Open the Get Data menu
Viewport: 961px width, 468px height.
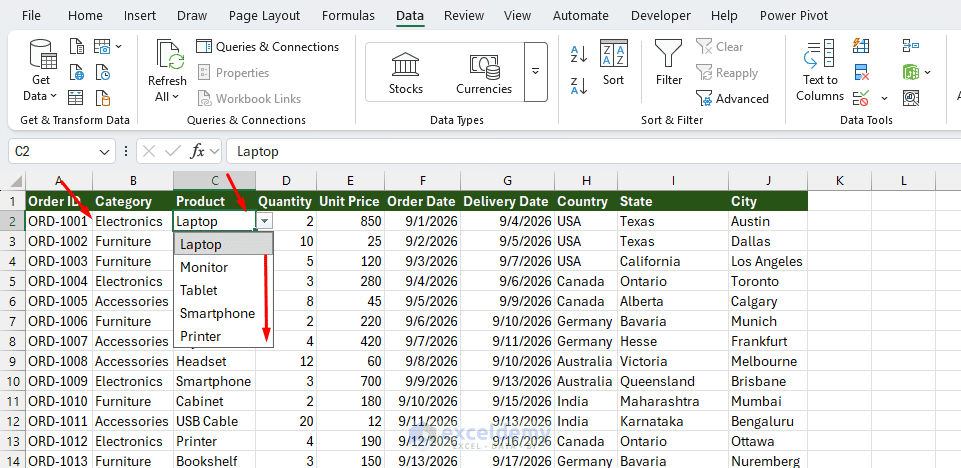(42, 70)
